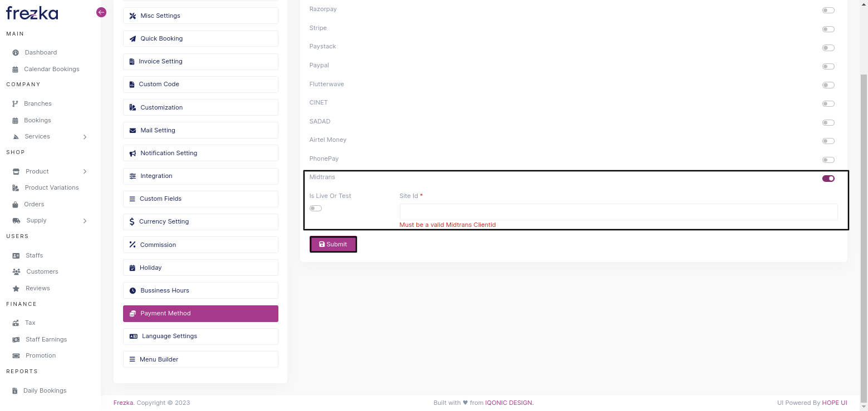This screenshot has height=411, width=868.
Task: Click the Misc Settings tools icon
Action: coord(133,16)
